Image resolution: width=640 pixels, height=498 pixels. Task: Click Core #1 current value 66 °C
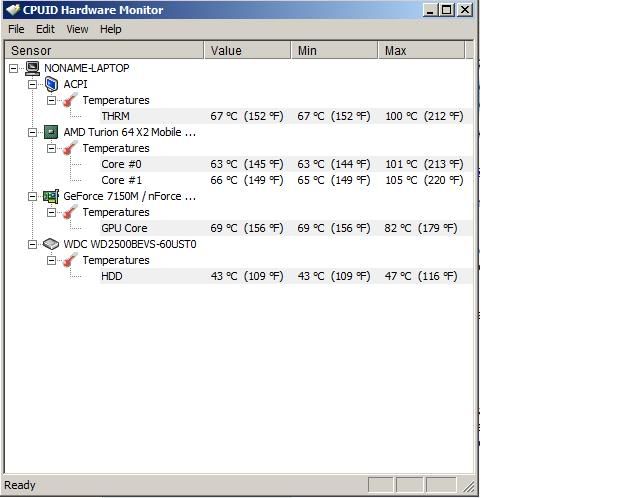(247, 180)
